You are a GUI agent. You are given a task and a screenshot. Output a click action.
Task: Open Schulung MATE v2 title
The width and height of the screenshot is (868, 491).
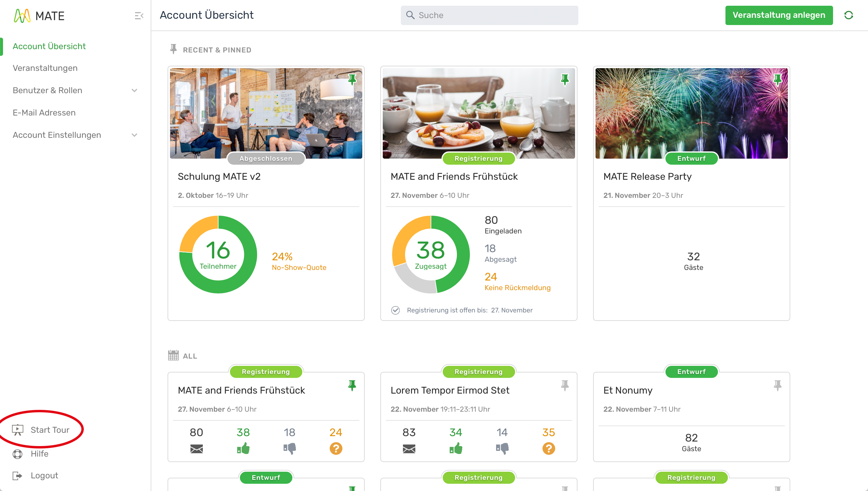(219, 177)
